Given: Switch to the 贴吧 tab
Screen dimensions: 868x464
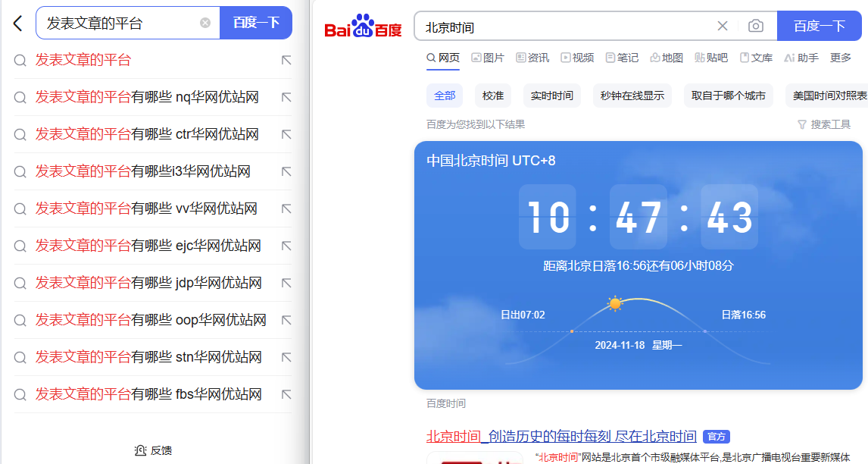Looking at the screenshot, I should (x=711, y=58).
